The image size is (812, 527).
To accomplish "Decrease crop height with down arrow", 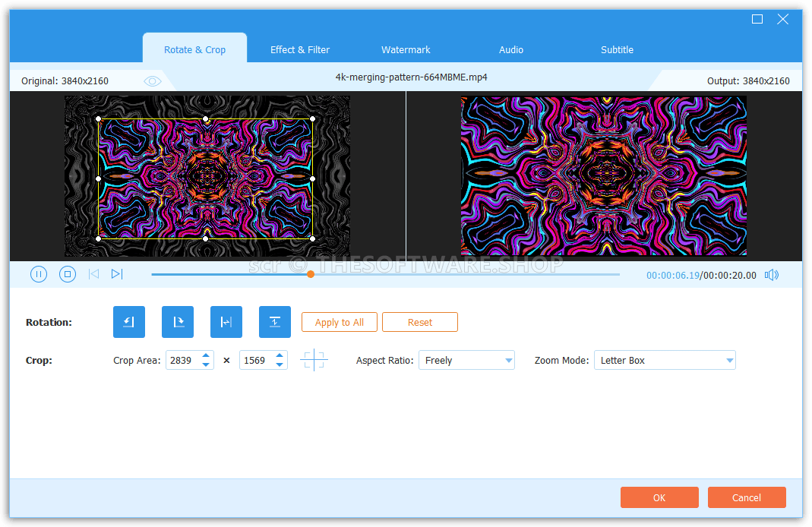I will [280, 364].
